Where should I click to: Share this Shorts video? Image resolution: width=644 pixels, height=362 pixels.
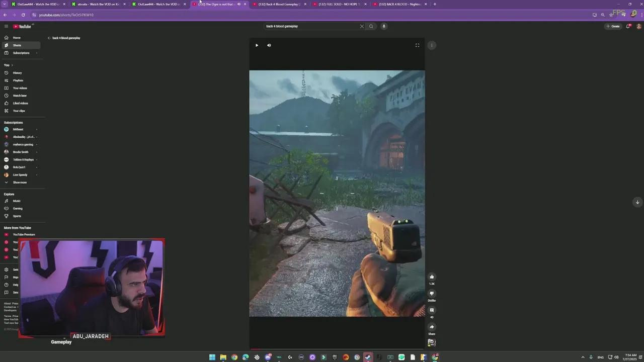tap(432, 327)
